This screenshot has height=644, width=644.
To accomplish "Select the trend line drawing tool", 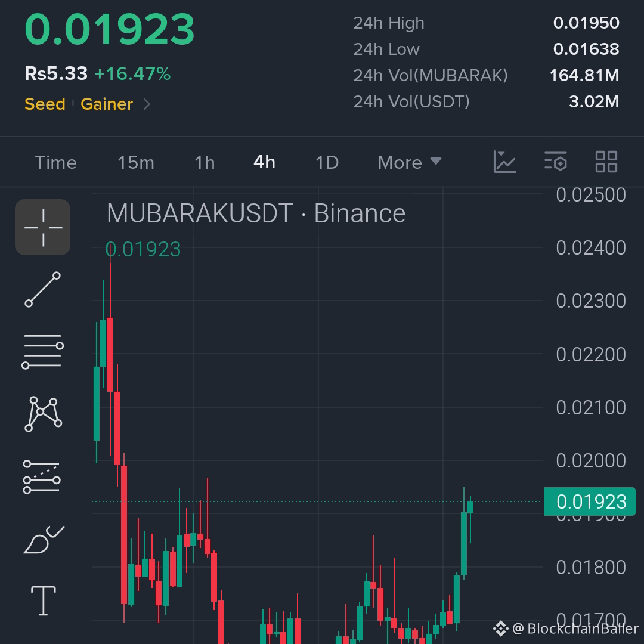I will click(x=43, y=290).
